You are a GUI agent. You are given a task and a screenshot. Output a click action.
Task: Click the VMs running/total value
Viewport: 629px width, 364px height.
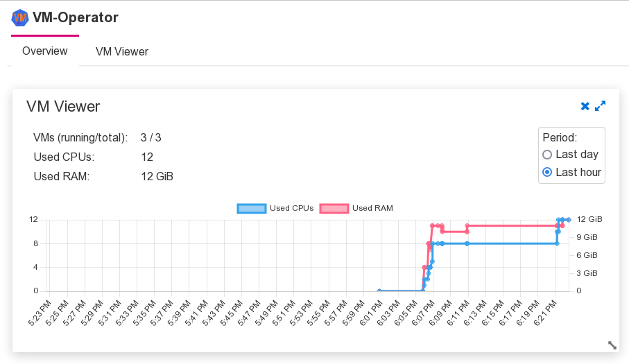click(150, 137)
